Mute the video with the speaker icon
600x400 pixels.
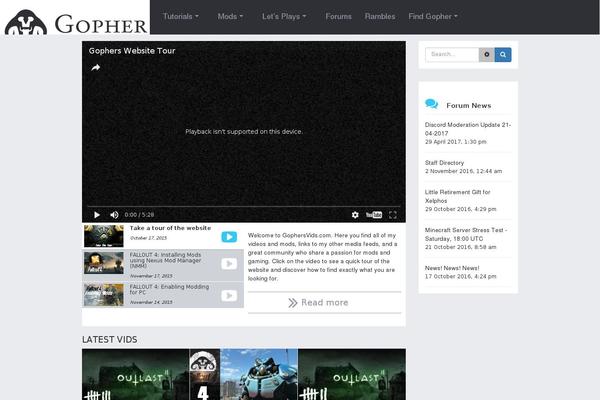[x=114, y=215]
